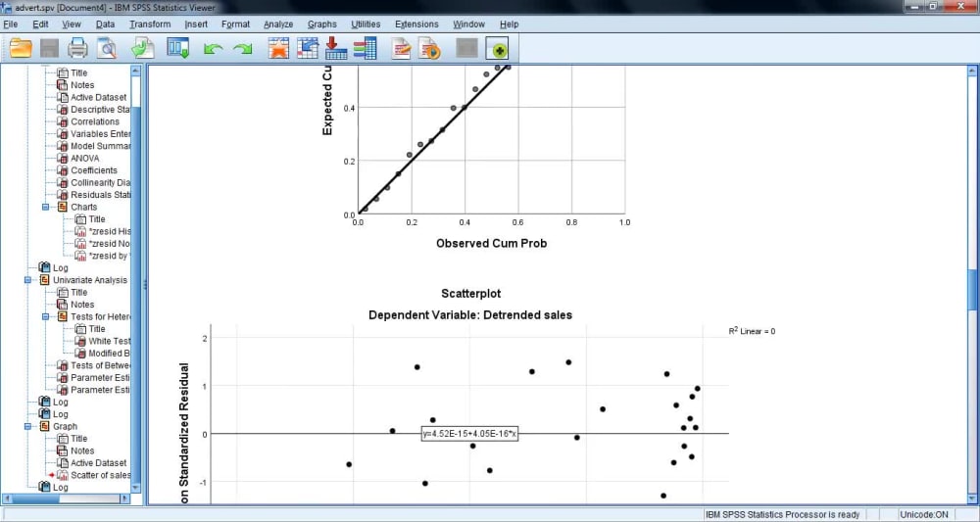Click the regression equation label on scatterplot
This screenshot has width=980, height=522.
tap(470, 434)
